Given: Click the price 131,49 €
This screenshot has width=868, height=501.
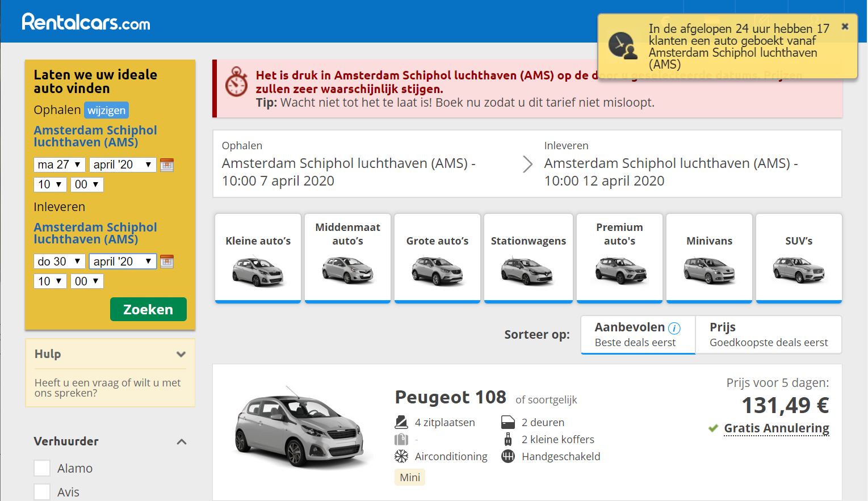Looking at the screenshot, I should point(785,406).
